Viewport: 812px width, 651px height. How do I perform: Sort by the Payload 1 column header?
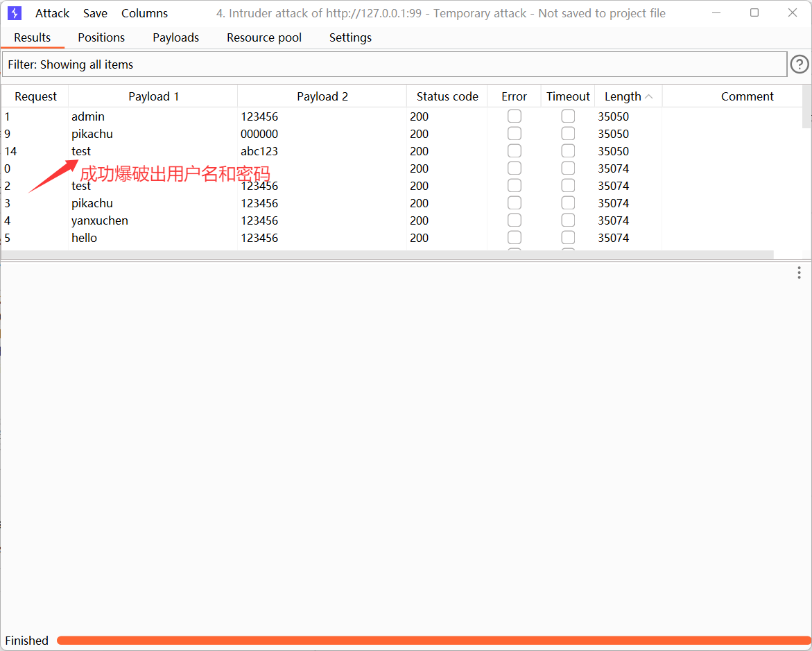[153, 96]
